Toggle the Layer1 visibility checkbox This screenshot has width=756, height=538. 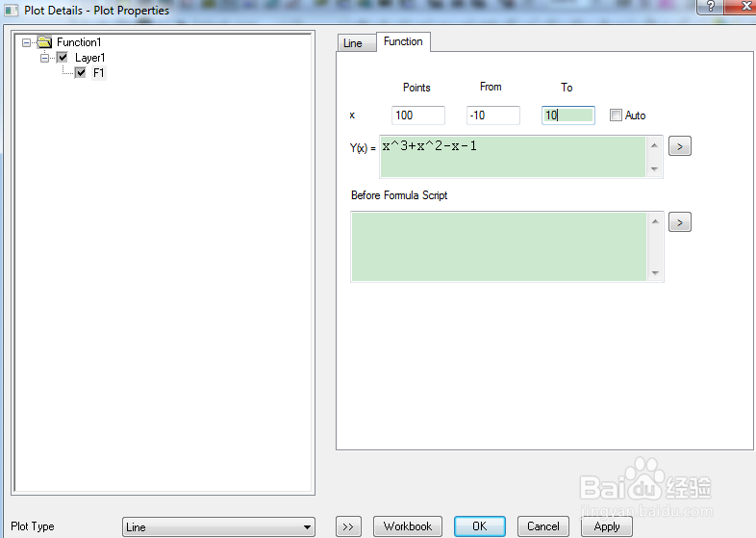click(63, 58)
